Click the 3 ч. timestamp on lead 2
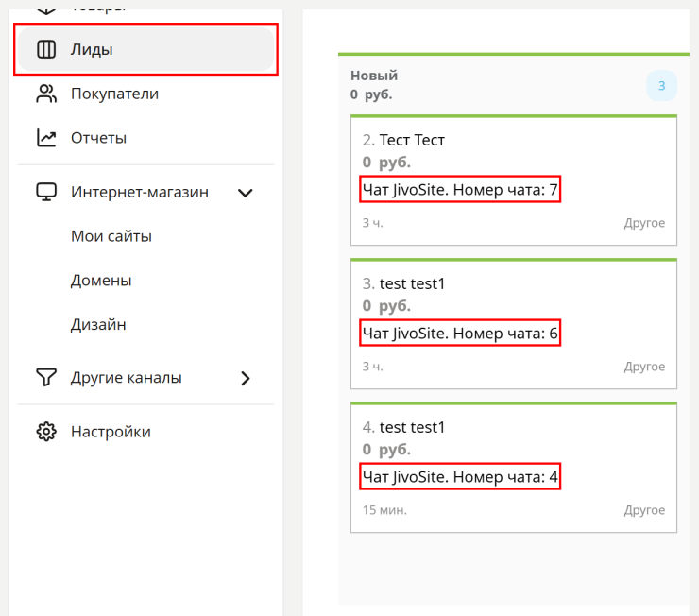The height and width of the screenshot is (616, 699). 373,222
